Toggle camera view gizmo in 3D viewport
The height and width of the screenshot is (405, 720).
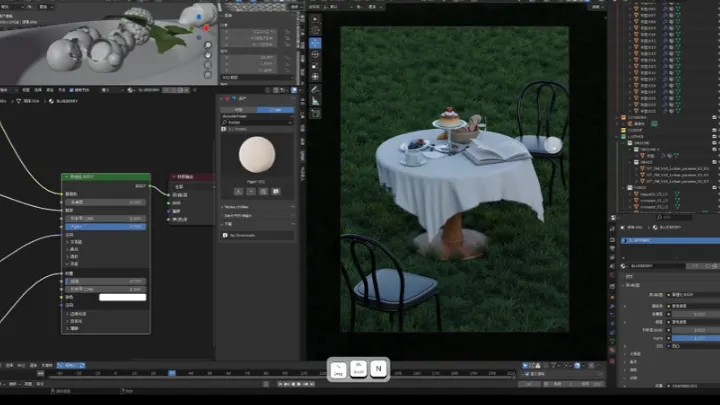tap(208, 65)
